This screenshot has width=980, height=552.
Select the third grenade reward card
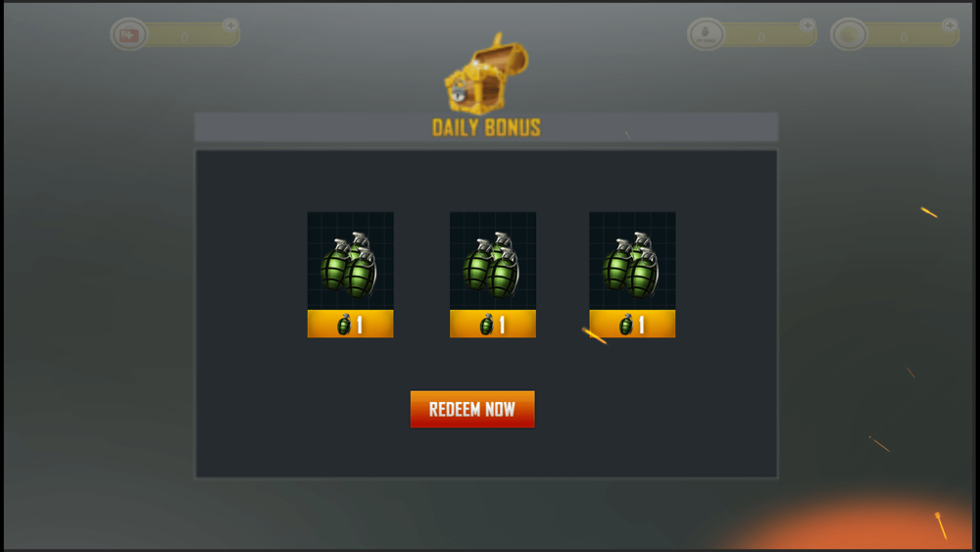(x=632, y=275)
